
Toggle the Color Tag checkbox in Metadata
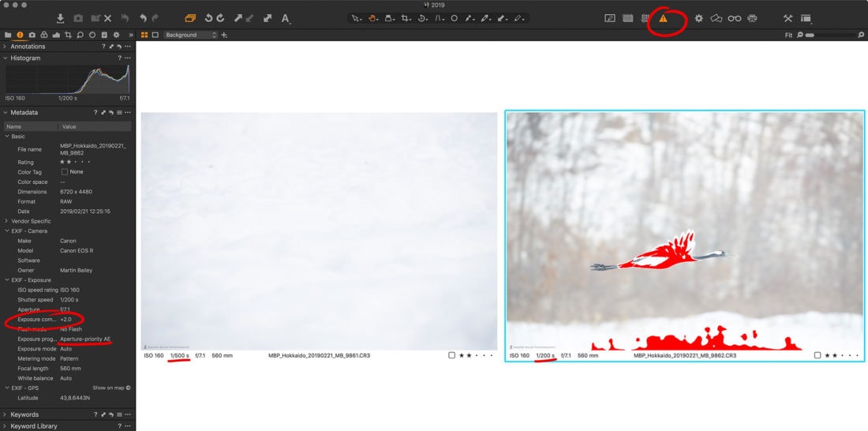65,172
